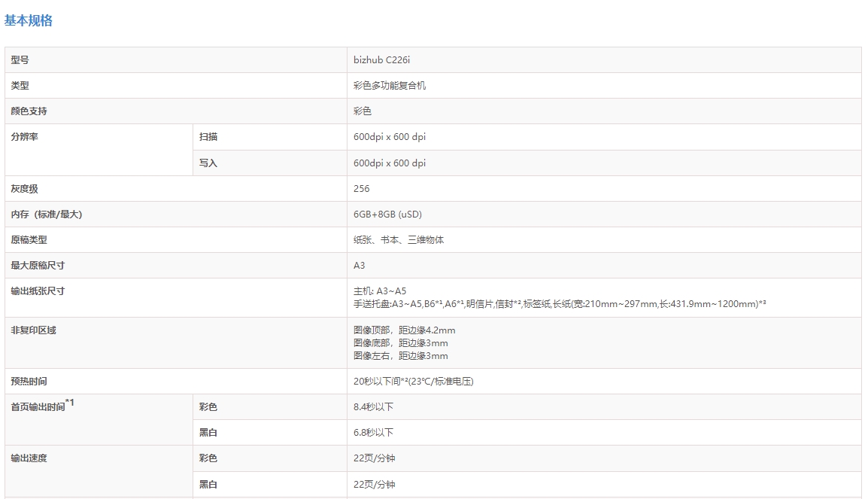Viewport: 868px width, 499px height.
Task: Click the 6.8秒以下 black-and-white time
Action: tap(373, 433)
